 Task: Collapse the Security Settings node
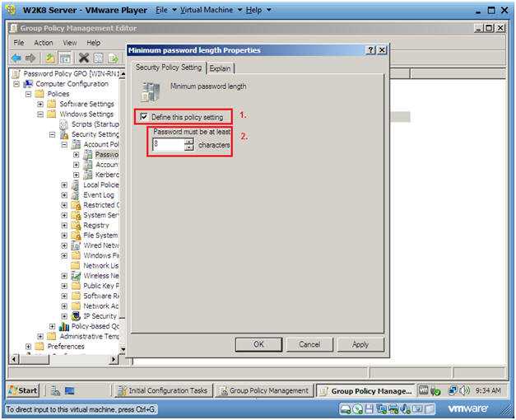point(53,134)
